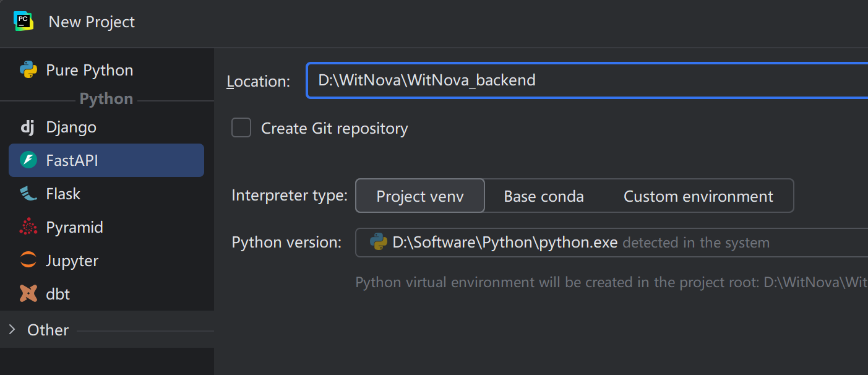The height and width of the screenshot is (375, 868).
Task: Choose the Pyramid framework icon
Action: click(x=28, y=227)
